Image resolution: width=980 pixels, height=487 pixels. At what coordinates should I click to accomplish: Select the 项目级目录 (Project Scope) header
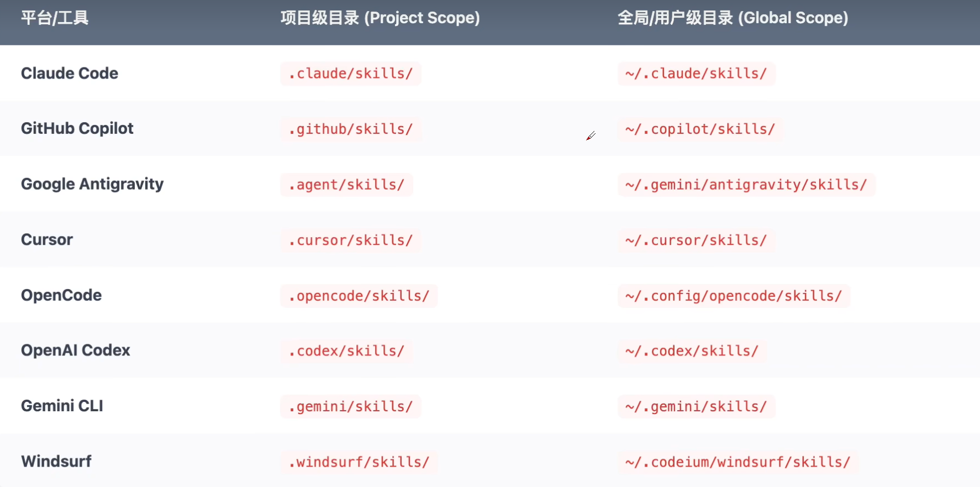click(380, 18)
